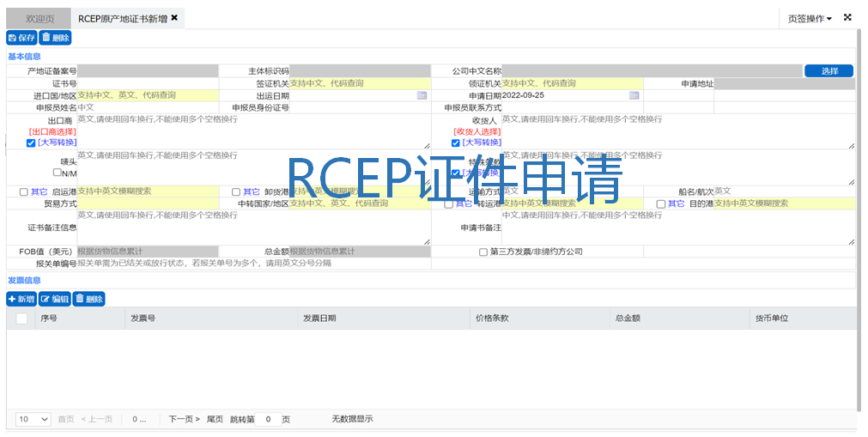The width and height of the screenshot is (868, 437).
Task: Open calendar for 申请日期 field
Action: 634,95
